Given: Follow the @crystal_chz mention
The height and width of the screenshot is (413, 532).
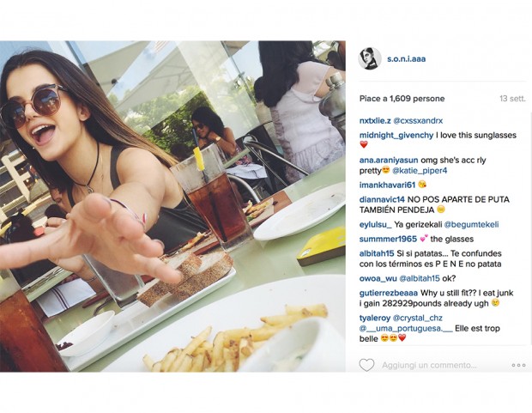Looking at the screenshot, I should [x=417, y=319].
